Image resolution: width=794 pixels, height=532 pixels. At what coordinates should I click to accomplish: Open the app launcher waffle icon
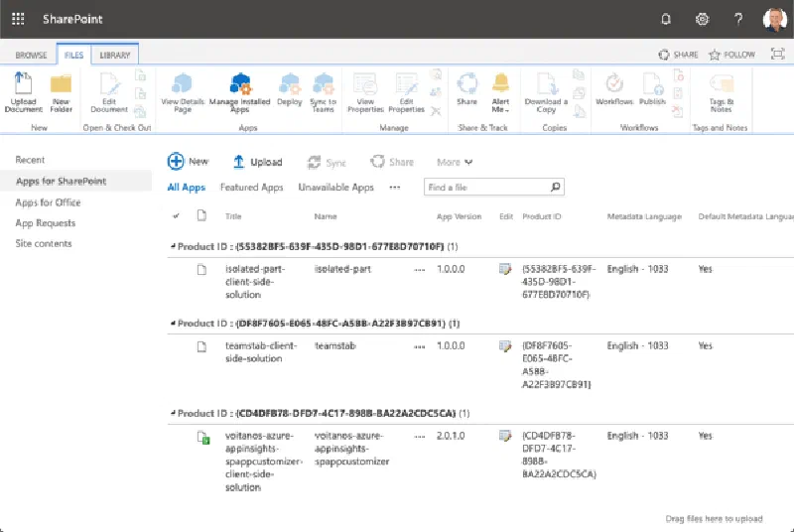(18, 19)
